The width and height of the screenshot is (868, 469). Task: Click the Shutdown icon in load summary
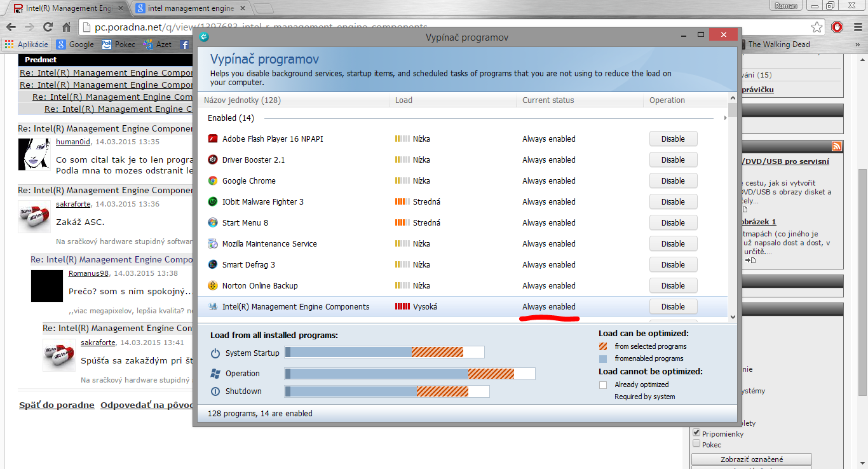215,391
